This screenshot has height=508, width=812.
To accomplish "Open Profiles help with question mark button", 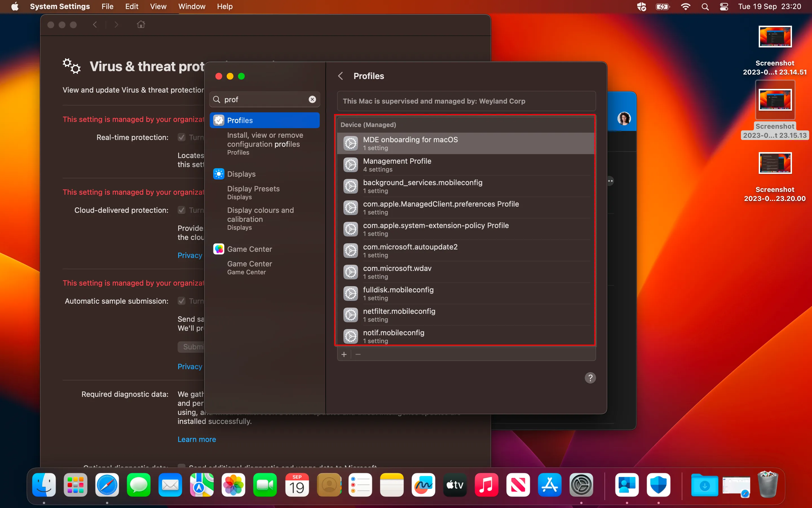I will tap(590, 378).
